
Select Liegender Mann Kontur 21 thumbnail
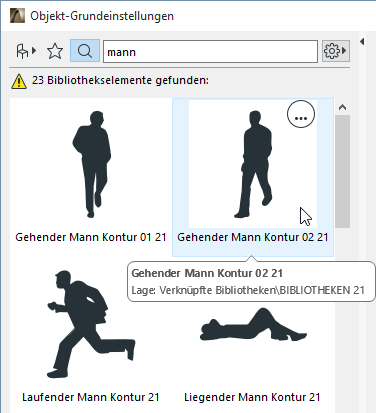pos(253,325)
